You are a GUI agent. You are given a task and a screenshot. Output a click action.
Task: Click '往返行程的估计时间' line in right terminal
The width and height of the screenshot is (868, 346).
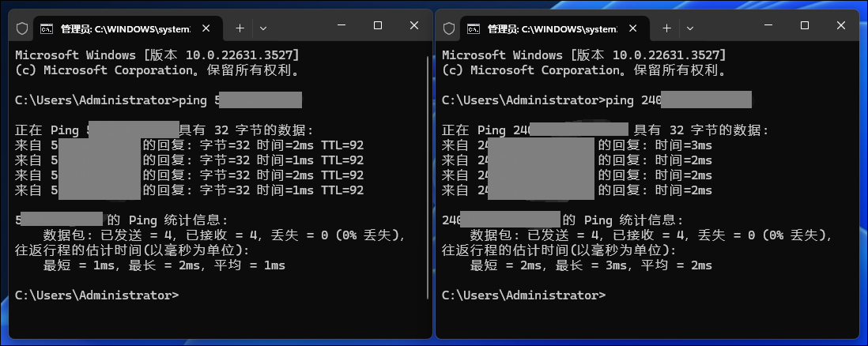[x=559, y=250]
